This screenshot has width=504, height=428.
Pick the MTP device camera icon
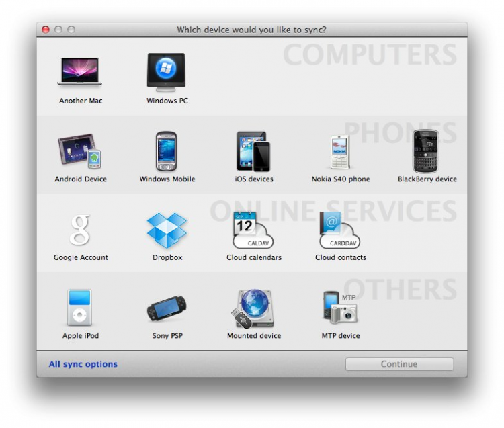341,308
